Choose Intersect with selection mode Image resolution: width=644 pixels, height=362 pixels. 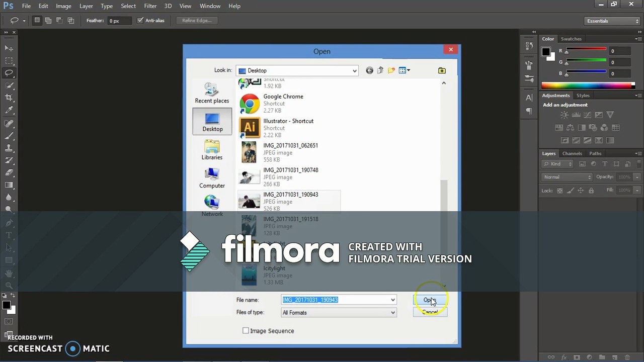pos(70,21)
